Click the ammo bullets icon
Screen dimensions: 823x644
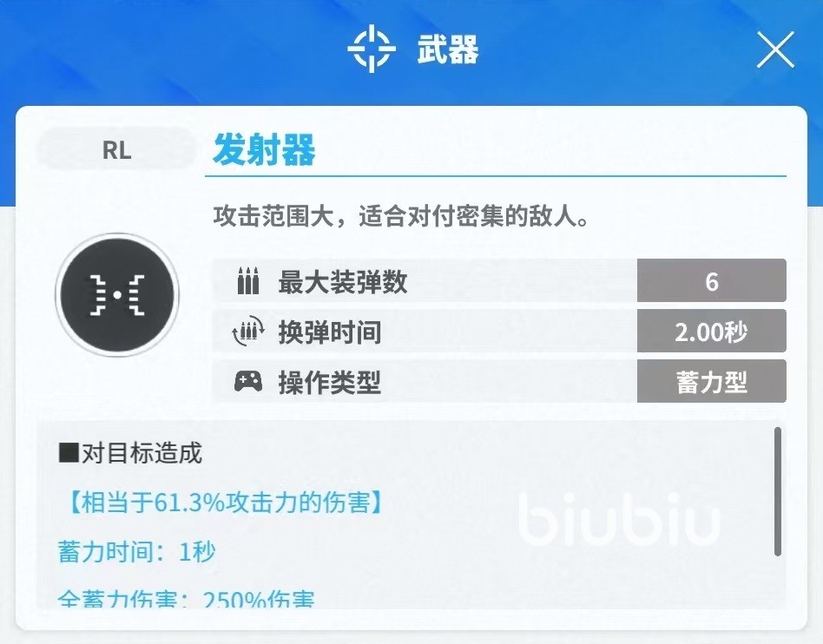pos(248,282)
